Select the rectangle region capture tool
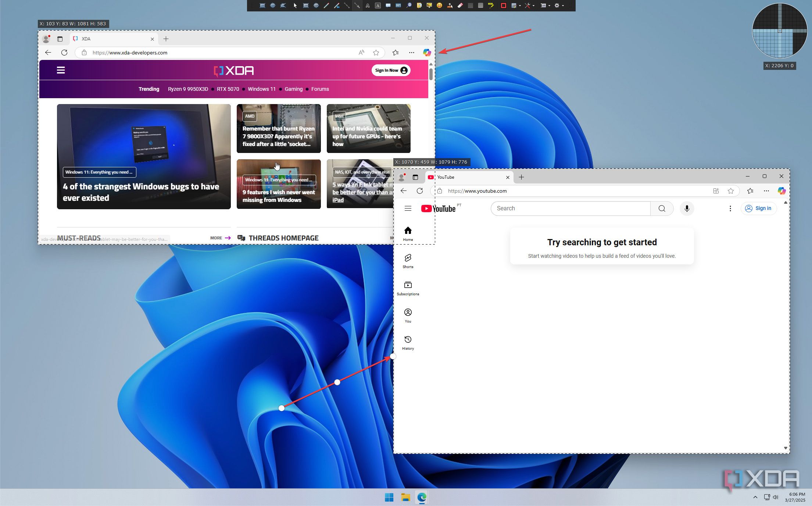 pos(262,6)
